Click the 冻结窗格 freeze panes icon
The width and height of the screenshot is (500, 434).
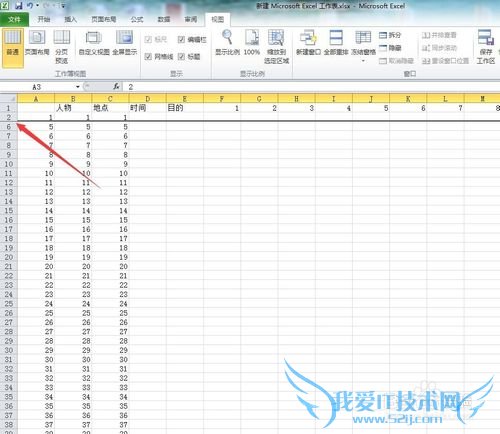[363, 38]
